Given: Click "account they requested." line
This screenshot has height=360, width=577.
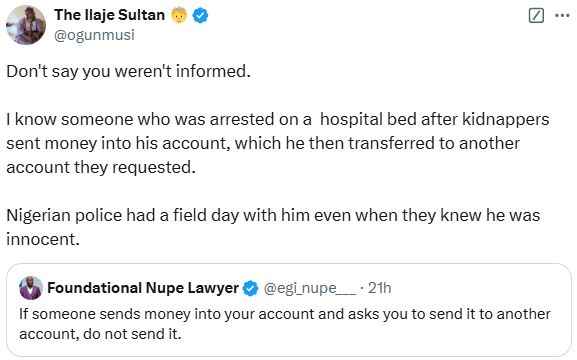Looking at the screenshot, I should pyautogui.click(x=101, y=167).
